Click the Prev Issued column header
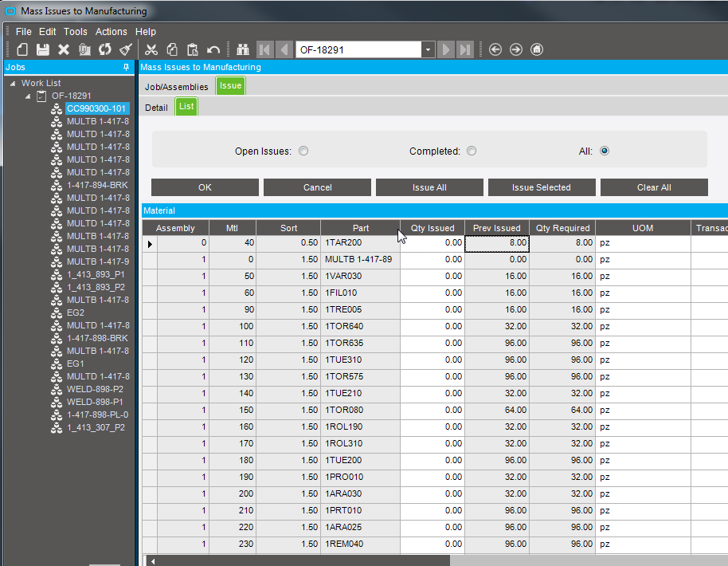The image size is (728, 566). click(x=497, y=228)
